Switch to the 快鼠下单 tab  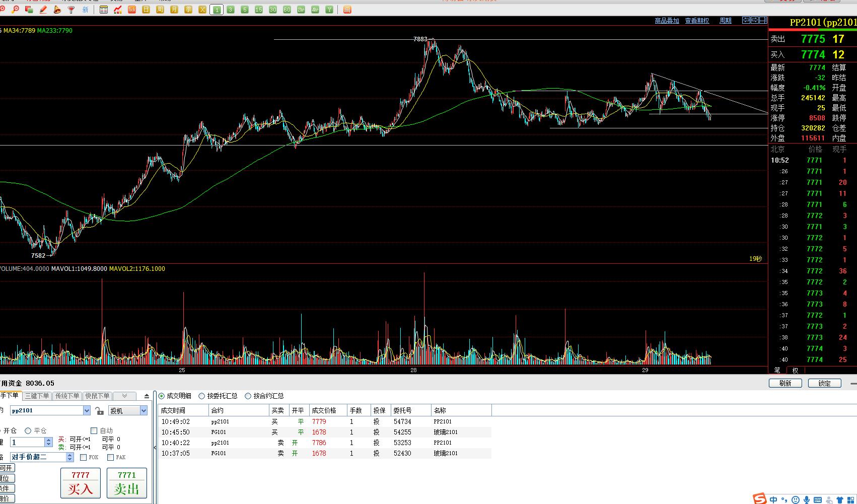[97, 396]
